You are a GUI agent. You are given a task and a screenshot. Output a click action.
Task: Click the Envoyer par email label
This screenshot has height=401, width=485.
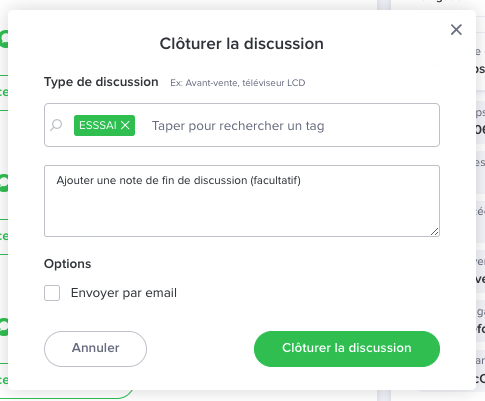(x=124, y=293)
